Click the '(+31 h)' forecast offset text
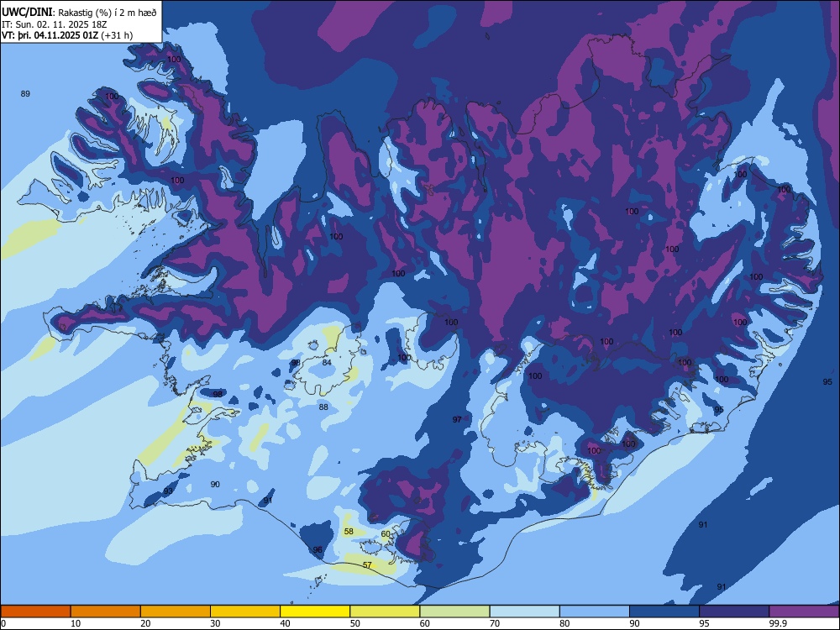Image resolution: width=840 pixels, height=630 pixels. click(x=117, y=35)
